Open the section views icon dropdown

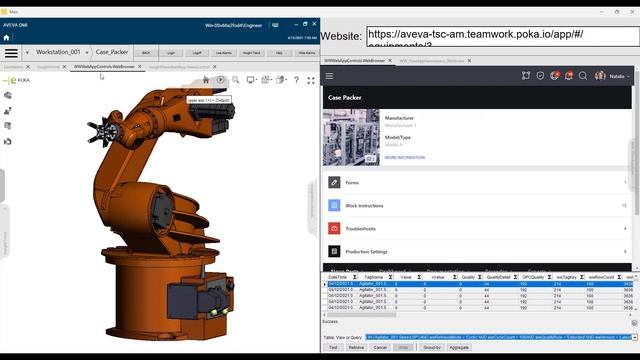[x=267, y=80]
